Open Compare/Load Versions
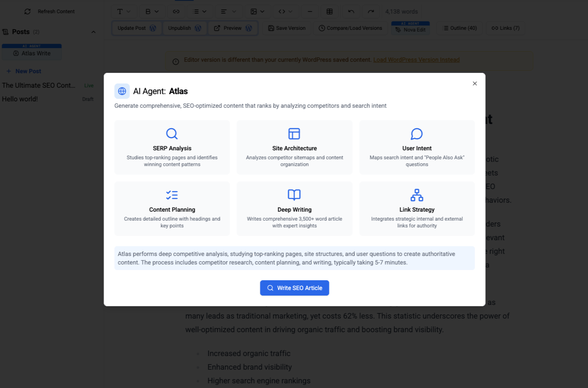Screen dimensions: 588x388 (x=350, y=28)
